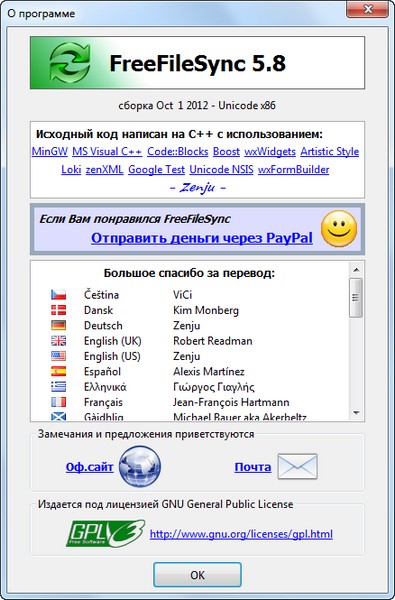Viewport: 395px width, 600px height.
Task: Click the OK button
Action: [x=198, y=575]
